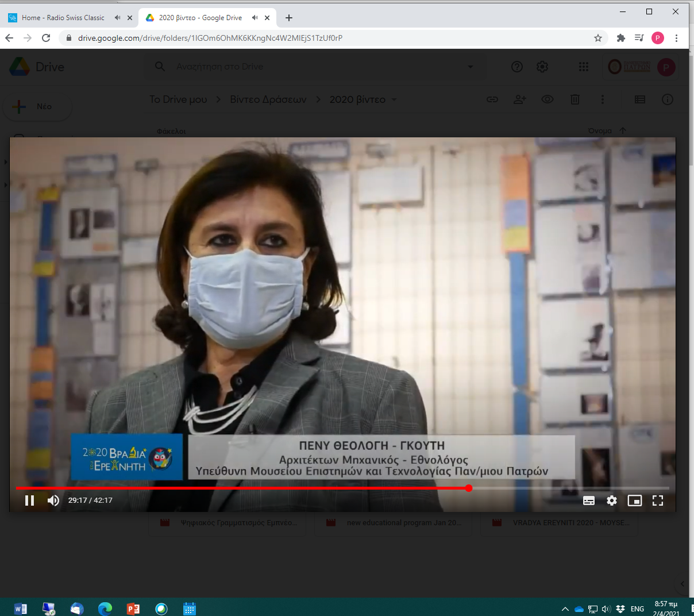Sort files by Όνομα
Image resolution: width=694 pixels, height=616 pixels.
[600, 131]
